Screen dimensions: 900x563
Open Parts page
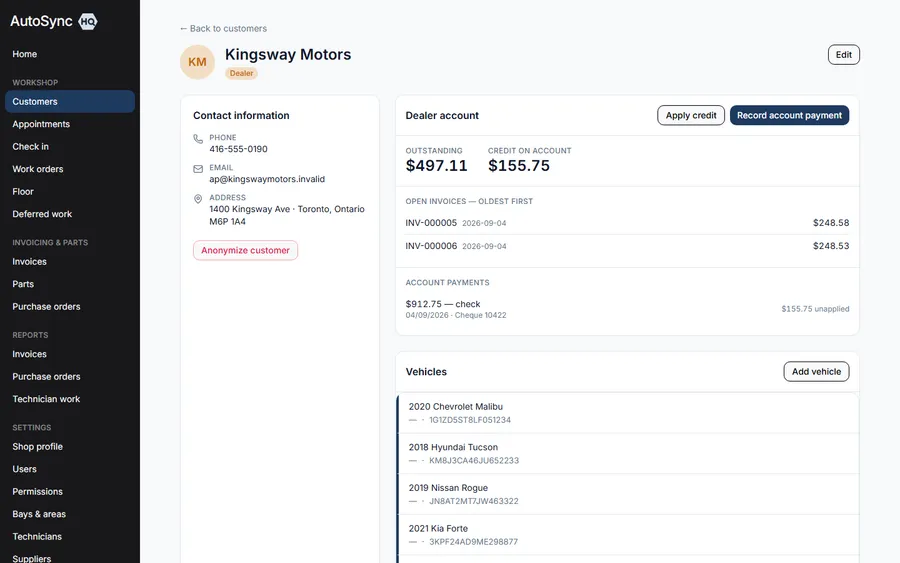click(70, 284)
